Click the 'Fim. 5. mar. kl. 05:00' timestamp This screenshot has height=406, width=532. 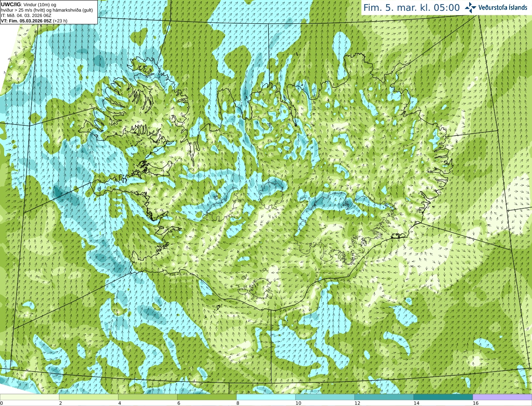[411, 7]
